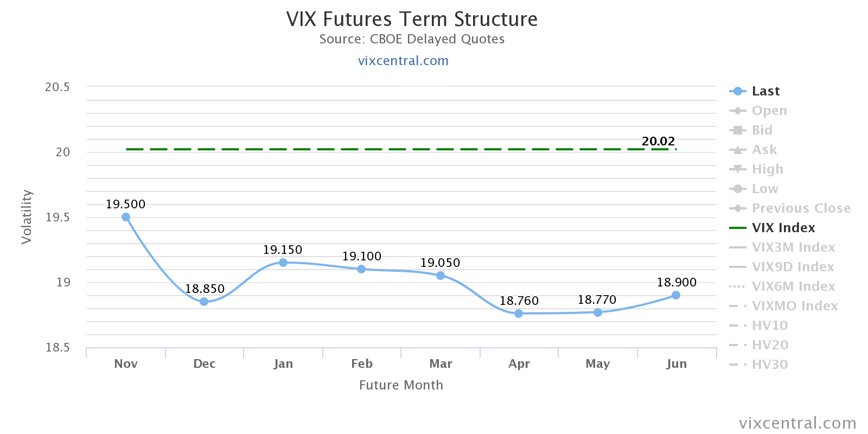Click the VIXMO Index dashed line icon
The image size is (868, 434).
click(738, 306)
